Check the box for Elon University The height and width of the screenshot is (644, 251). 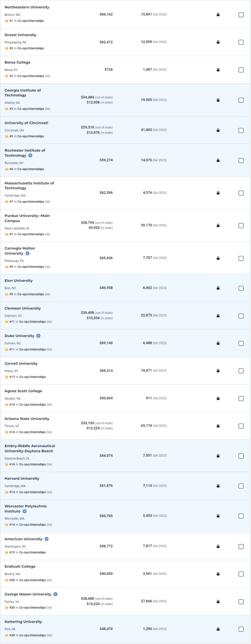(x=241, y=288)
